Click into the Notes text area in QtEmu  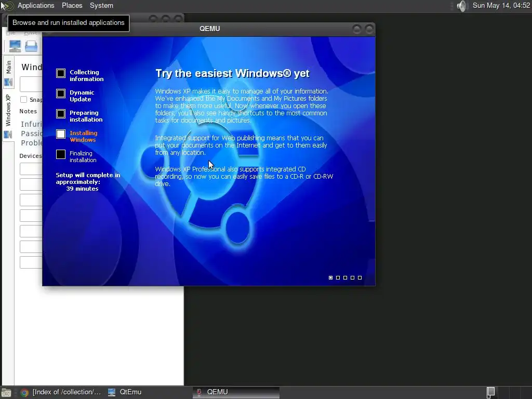pos(31,134)
